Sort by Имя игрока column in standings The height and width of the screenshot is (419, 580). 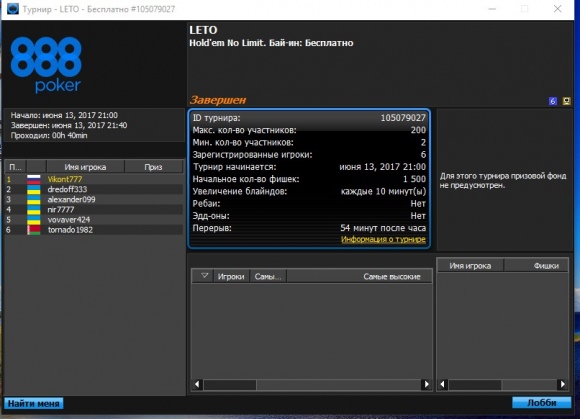85,167
